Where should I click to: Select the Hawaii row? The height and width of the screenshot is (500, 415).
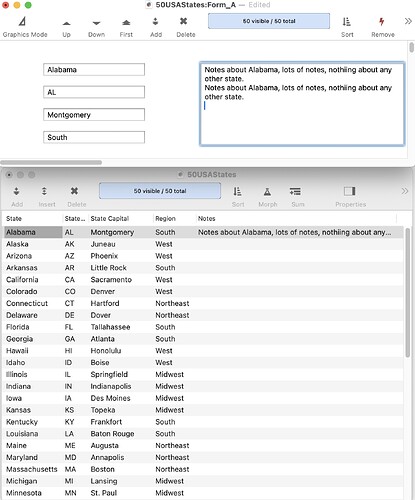(203, 351)
